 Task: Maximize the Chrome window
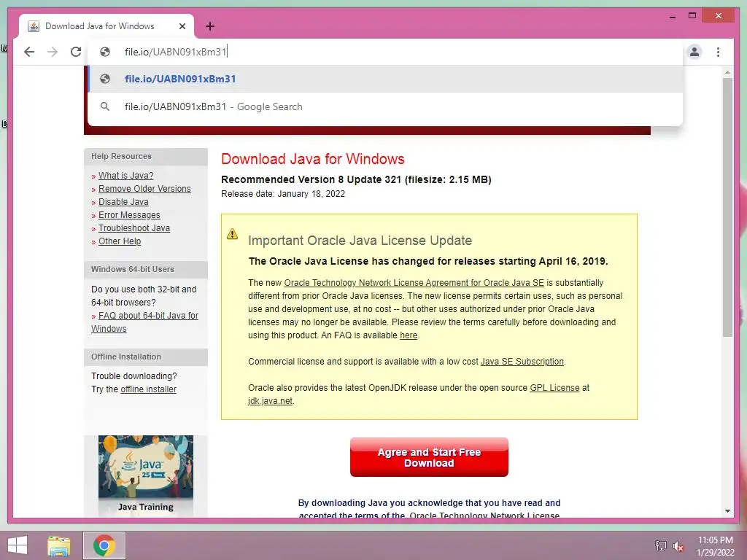point(692,16)
